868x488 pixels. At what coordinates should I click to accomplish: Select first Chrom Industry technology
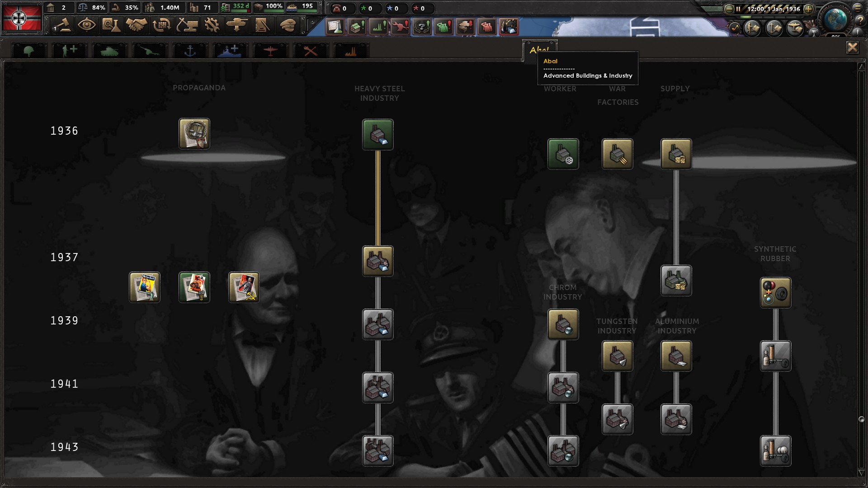[x=563, y=324]
